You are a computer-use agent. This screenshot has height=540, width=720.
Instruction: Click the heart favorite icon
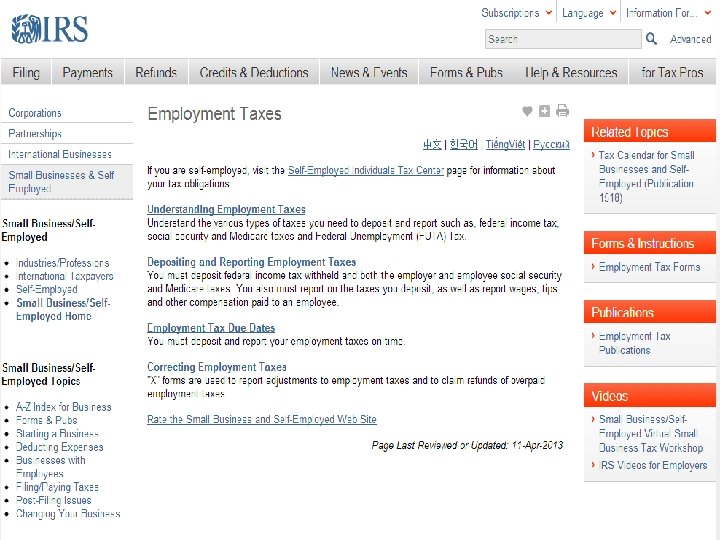[527, 111]
